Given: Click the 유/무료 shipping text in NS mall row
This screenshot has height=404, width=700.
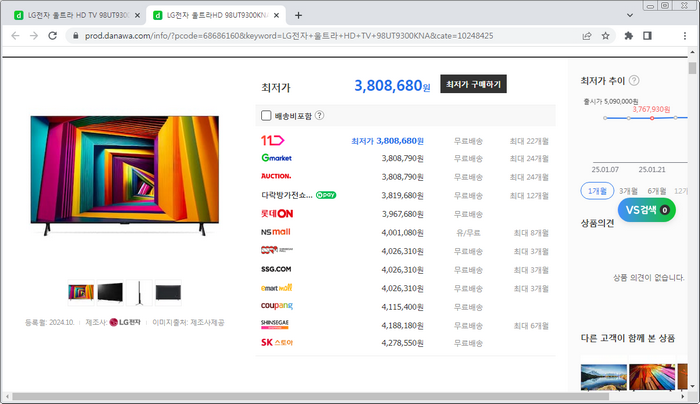Looking at the screenshot, I should pyautogui.click(x=468, y=233).
